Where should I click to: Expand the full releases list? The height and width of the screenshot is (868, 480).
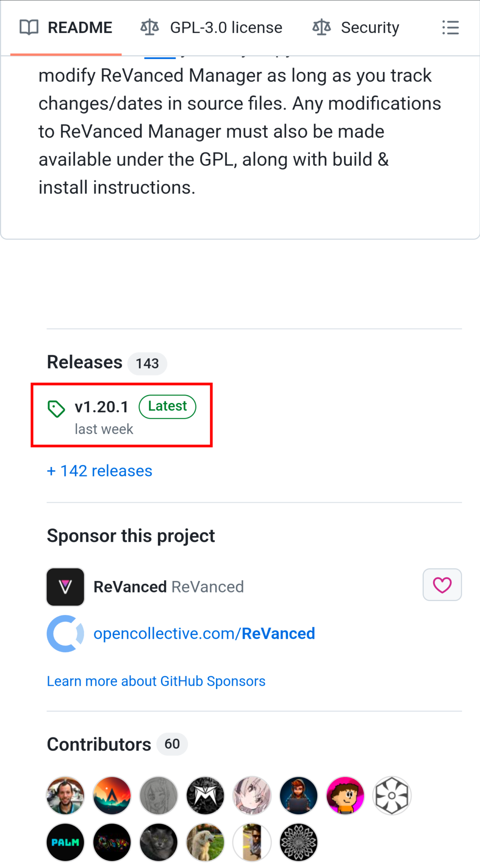[x=99, y=470]
